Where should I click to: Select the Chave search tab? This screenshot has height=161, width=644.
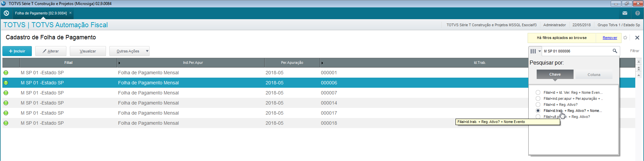pos(555,74)
